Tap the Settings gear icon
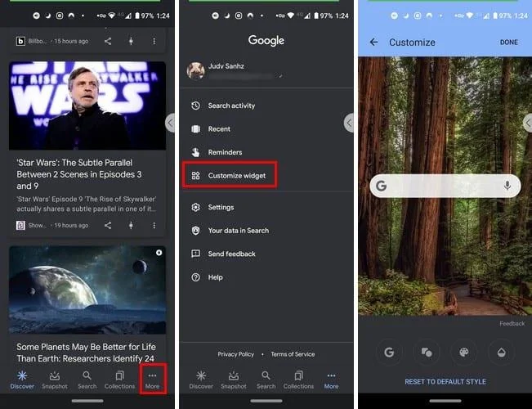 coord(196,207)
